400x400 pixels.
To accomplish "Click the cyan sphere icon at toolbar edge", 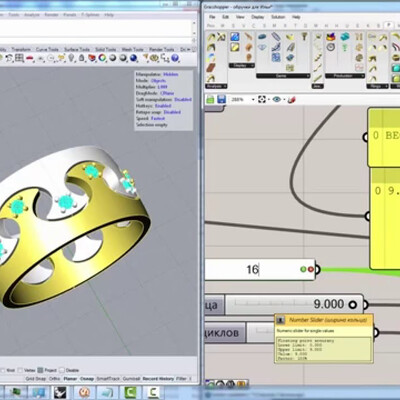I will pos(396,68).
